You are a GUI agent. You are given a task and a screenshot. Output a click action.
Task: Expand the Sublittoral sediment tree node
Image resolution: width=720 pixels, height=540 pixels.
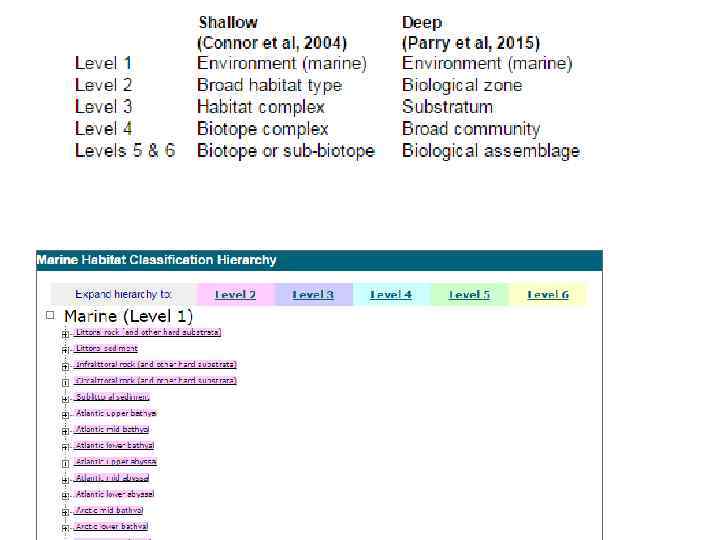pyautogui.click(x=65, y=399)
